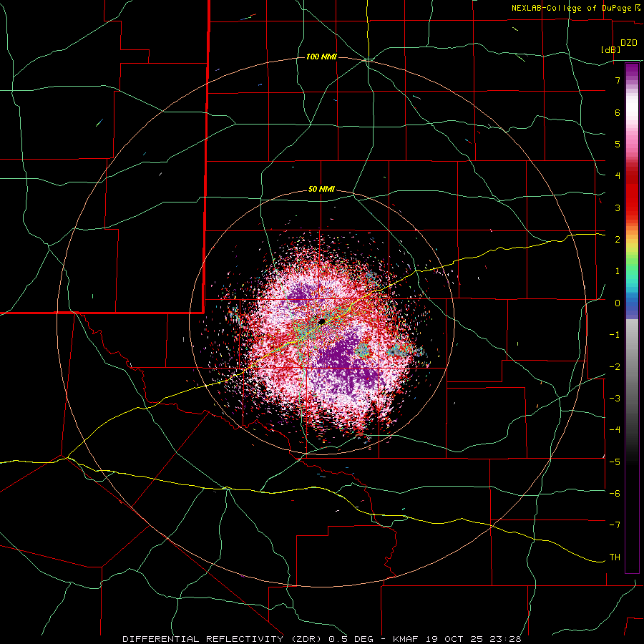Click the -5 dB value on the color scale
Viewport: 644px width, 644px height.
tap(615, 462)
